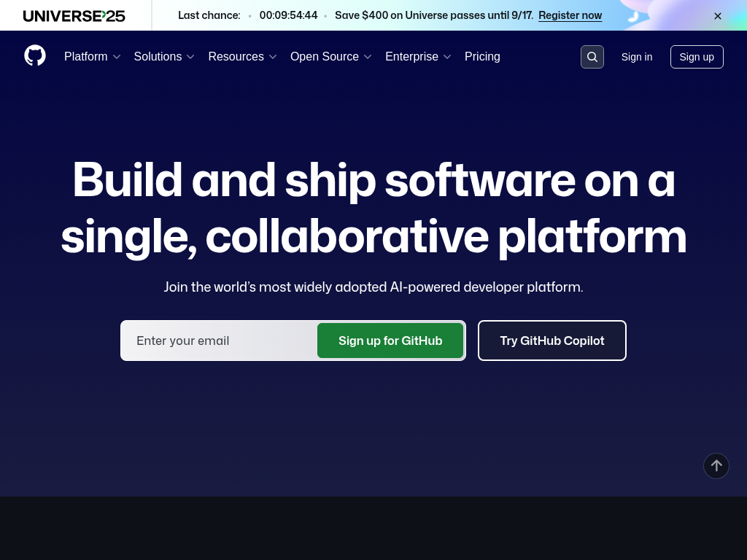Image resolution: width=747 pixels, height=560 pixels.
Task: Expand the Resources dropdown menu
Action: click(242, 57)
